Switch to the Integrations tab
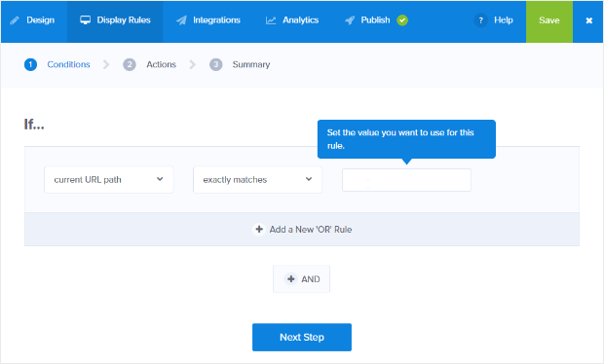The height and width of the screenshot is (364, 604). 208,20
